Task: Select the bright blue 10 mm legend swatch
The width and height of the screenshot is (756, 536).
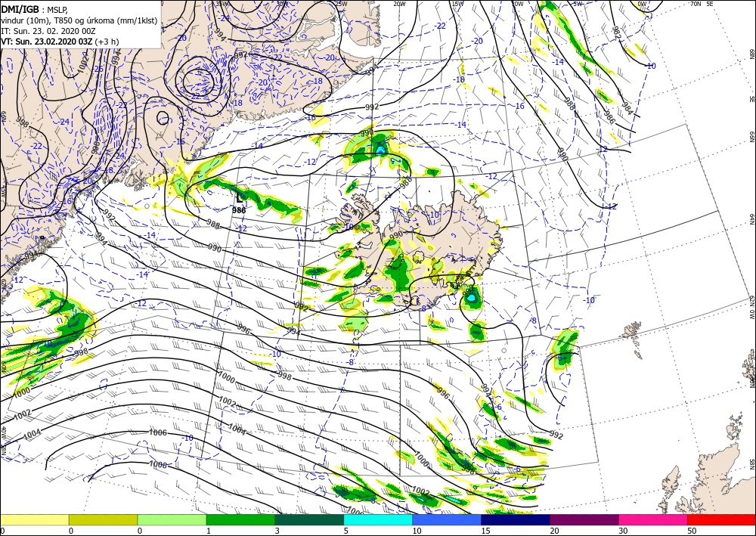Action: [447, 519]
